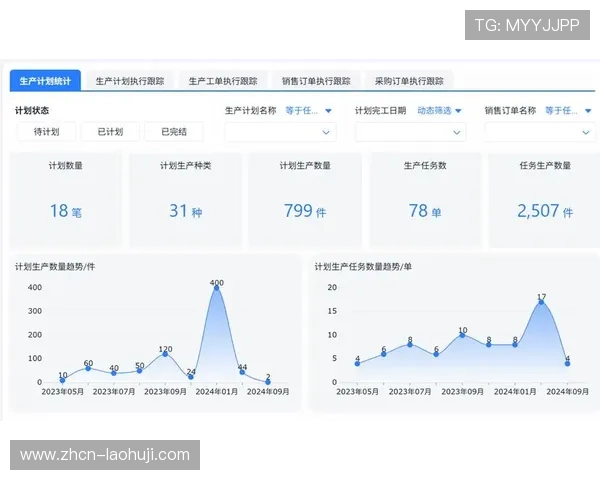
Task: Expand the 销售订单名称 value select box
Action: pyautogui.click(x=540, y=132)
